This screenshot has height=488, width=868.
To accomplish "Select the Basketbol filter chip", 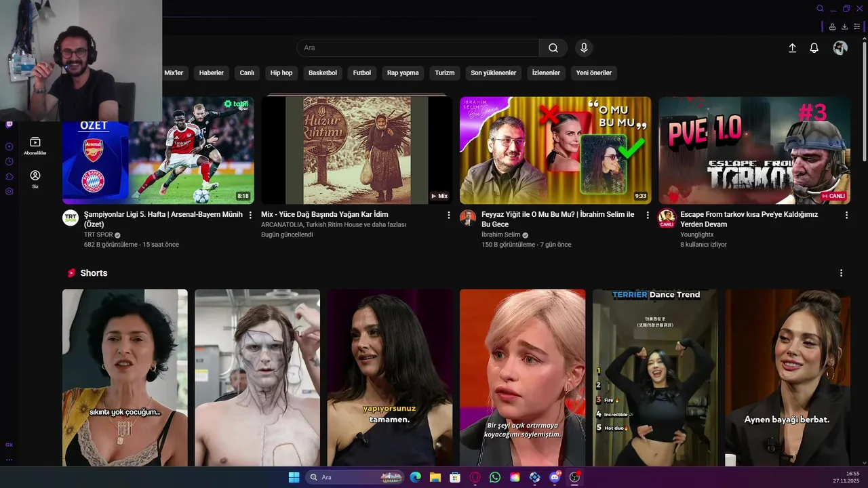I will pos(323,73).
